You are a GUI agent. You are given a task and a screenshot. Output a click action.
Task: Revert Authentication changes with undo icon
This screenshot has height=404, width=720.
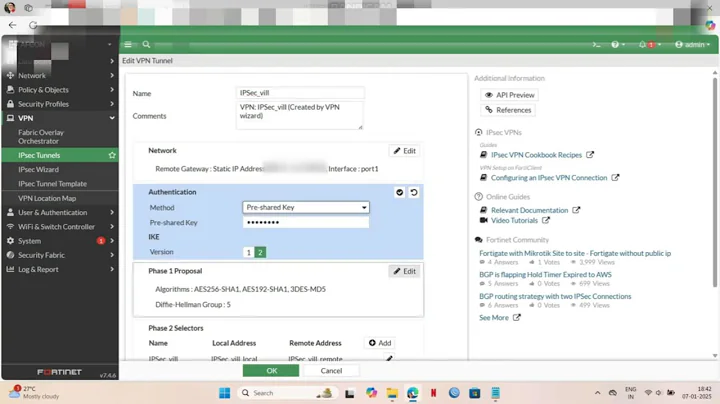coord(414,192)
